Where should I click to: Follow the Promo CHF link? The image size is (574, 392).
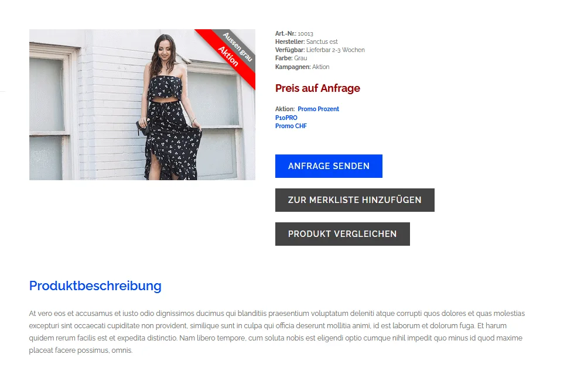[x=291, y=126]
